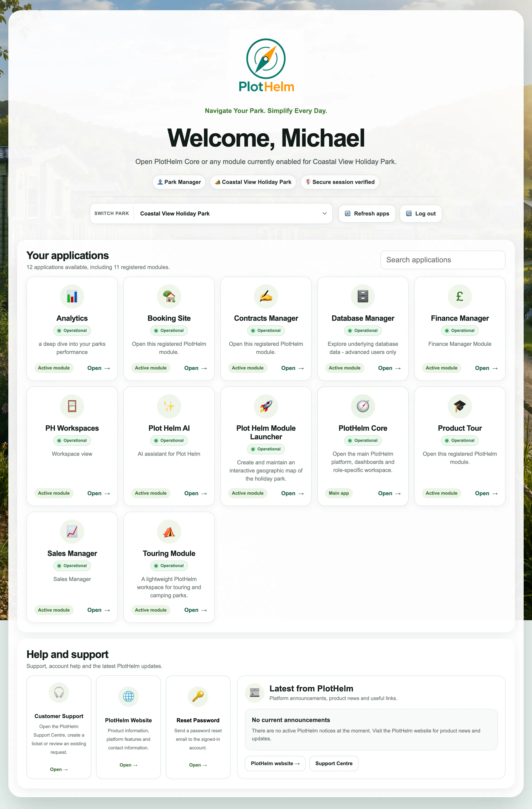Open the Reset Password link

198,765
